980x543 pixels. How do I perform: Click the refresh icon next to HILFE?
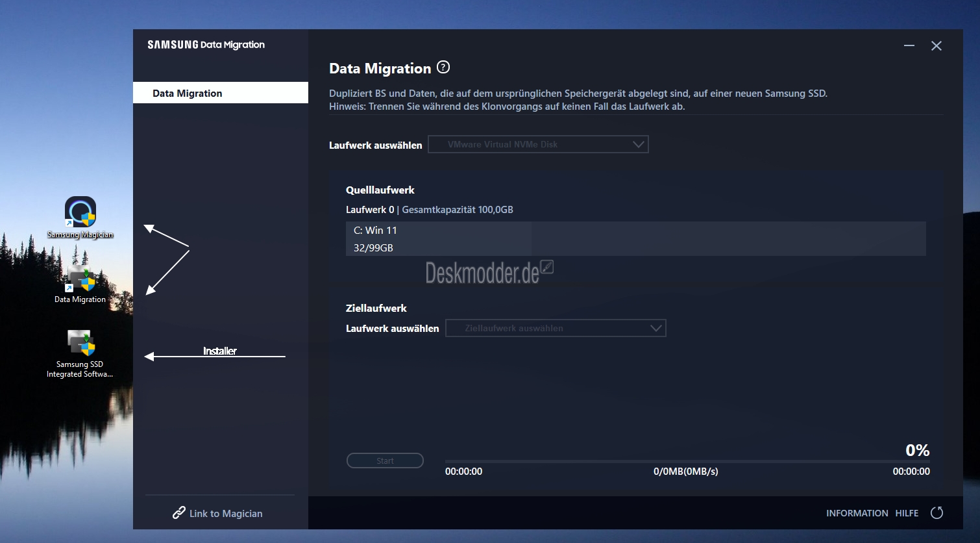pos(937,513)
